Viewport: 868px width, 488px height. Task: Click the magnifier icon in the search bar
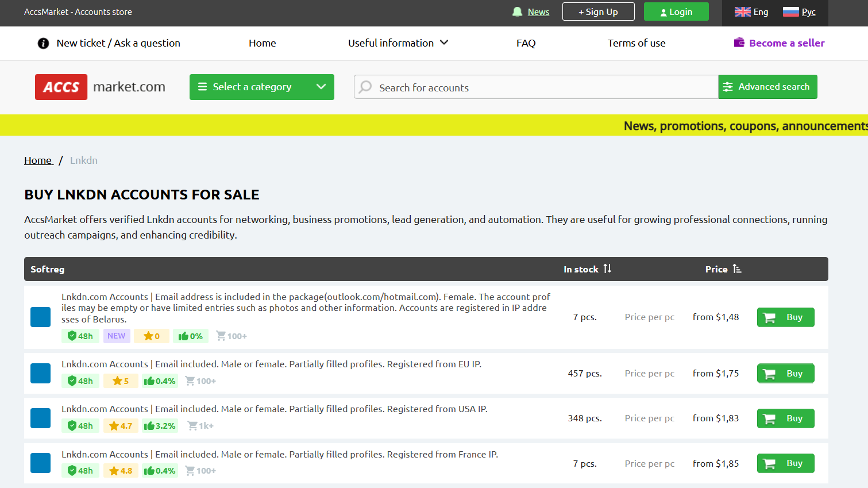[x=365, y=87]
